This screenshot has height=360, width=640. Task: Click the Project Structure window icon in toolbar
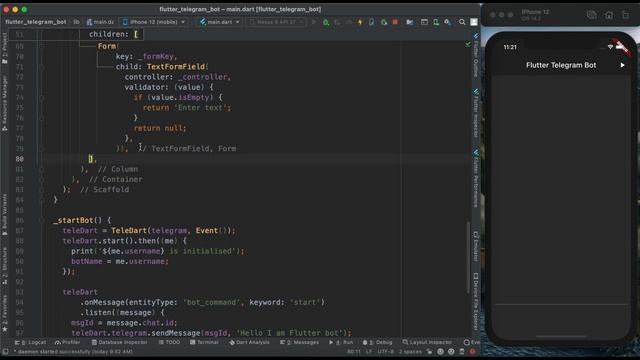(424, 22)
